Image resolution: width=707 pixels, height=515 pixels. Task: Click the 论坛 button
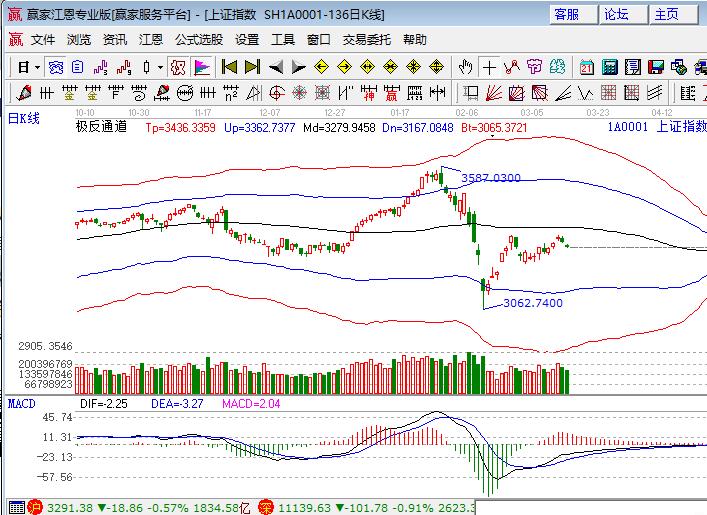coord(617,14)
